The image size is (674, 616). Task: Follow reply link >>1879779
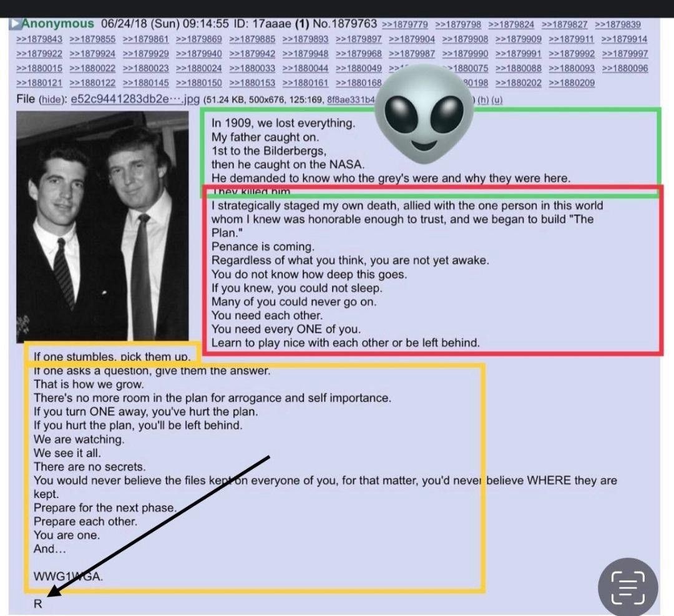[x=404, y=24]
